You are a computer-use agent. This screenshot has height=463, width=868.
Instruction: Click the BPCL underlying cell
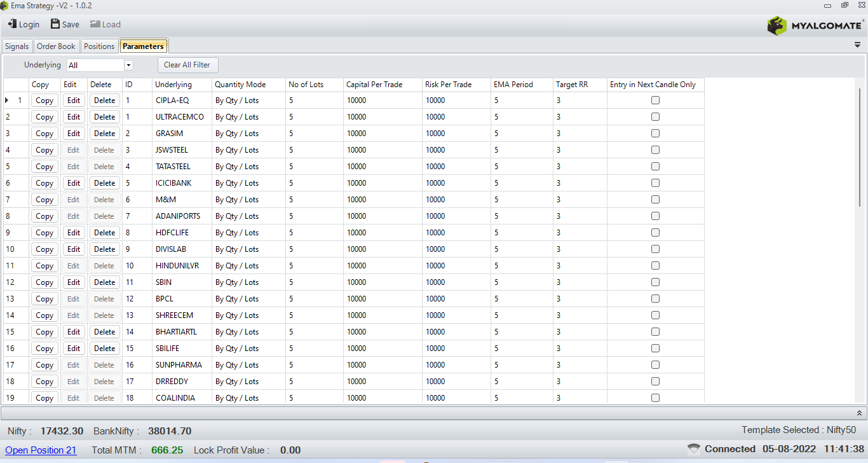tap(182, 299)
